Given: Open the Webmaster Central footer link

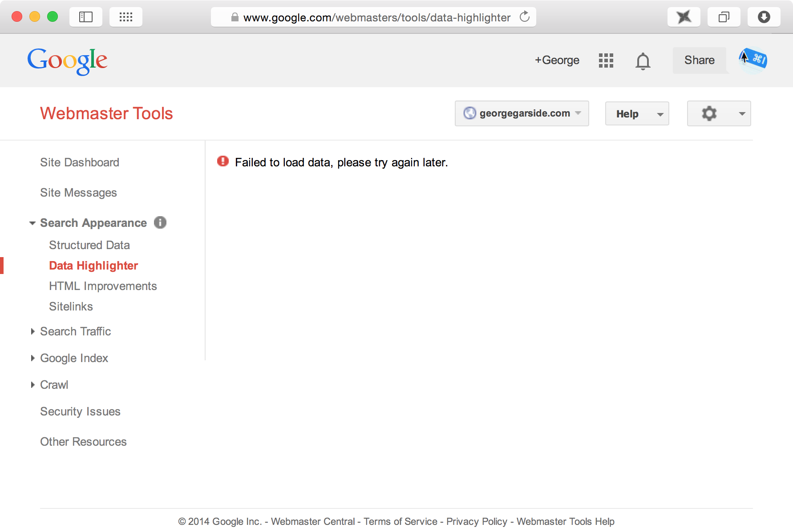Looking at the screenshot, I should tap(313, 521).
